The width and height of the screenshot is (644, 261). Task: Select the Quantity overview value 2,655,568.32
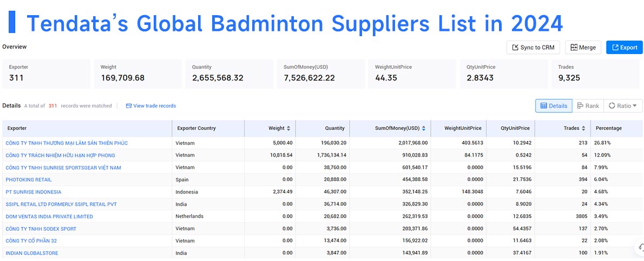pyautogui.click(x=218, y=78)
